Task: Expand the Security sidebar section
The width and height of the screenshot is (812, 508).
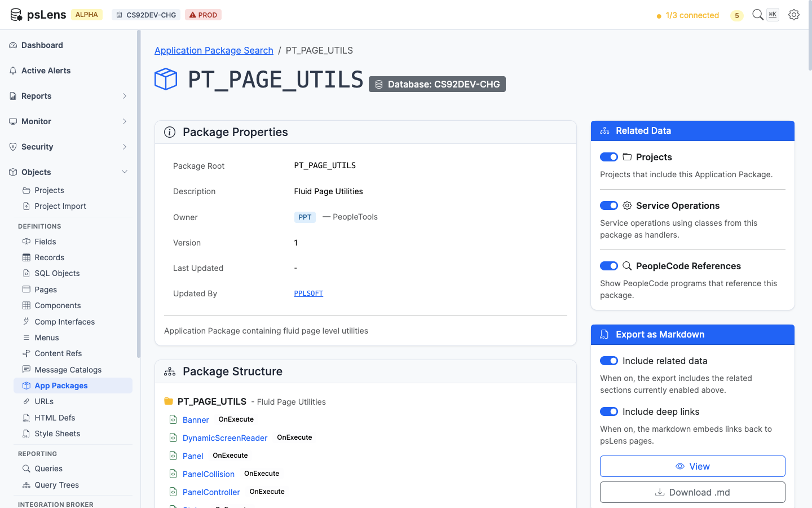Action: (125, 147)
